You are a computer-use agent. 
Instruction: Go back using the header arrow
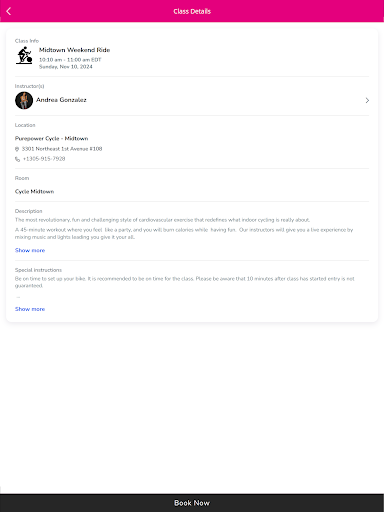tap(9, 11)
